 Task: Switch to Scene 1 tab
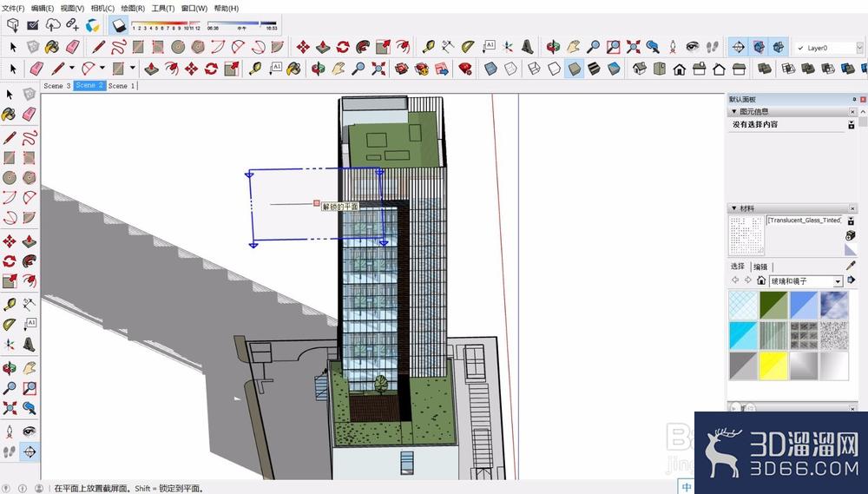[x=122, y=86]
